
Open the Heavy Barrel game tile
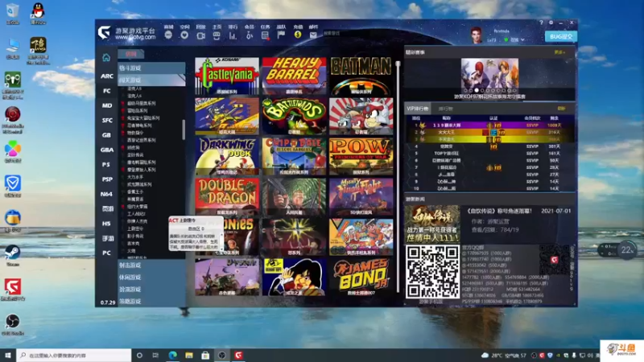coord(294,76)
